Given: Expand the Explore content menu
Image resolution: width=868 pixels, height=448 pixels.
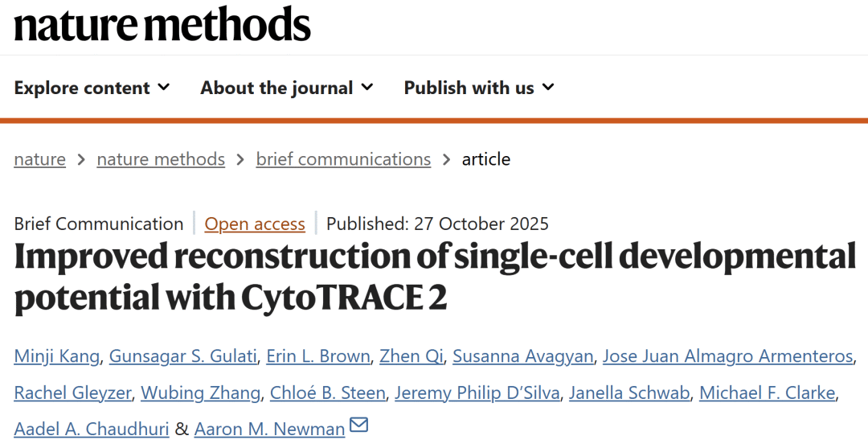Looking at the screenshot, I should coord(92,88).
